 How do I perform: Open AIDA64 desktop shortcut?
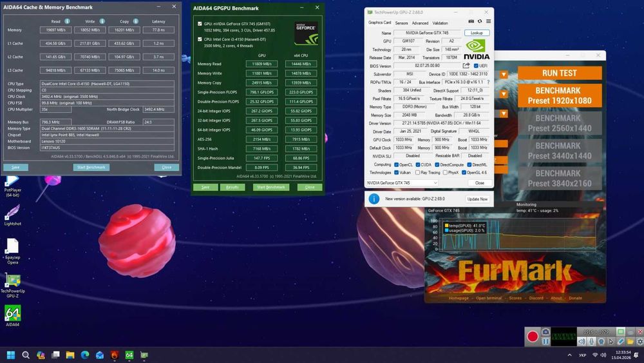point(12,316)
